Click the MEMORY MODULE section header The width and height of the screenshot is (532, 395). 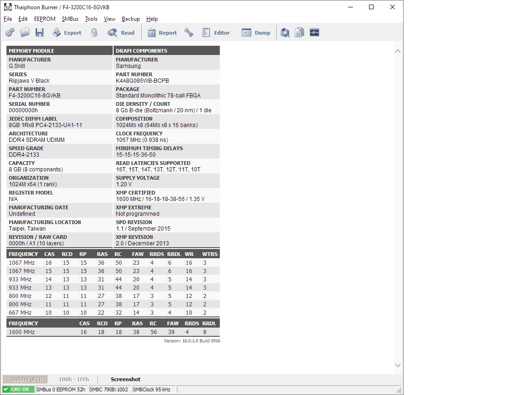click(x=60, y=50)
